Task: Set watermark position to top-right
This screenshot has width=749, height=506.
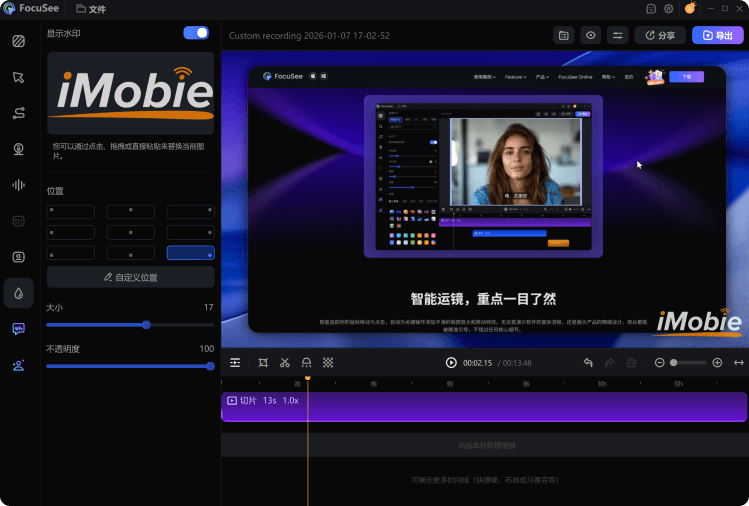Action: pos(191,212)
